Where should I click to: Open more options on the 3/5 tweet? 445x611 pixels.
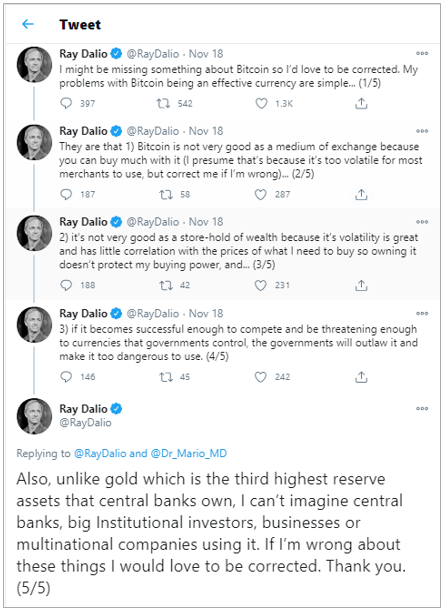click(422, 222)
